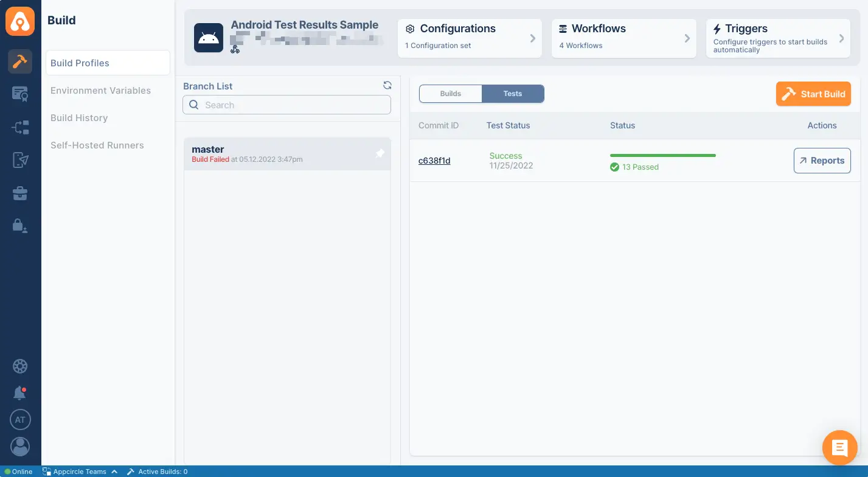Click the Android Test Results Sample title
Screen dimensions: 868x477
pyautogui.click(x=305, y=25)
